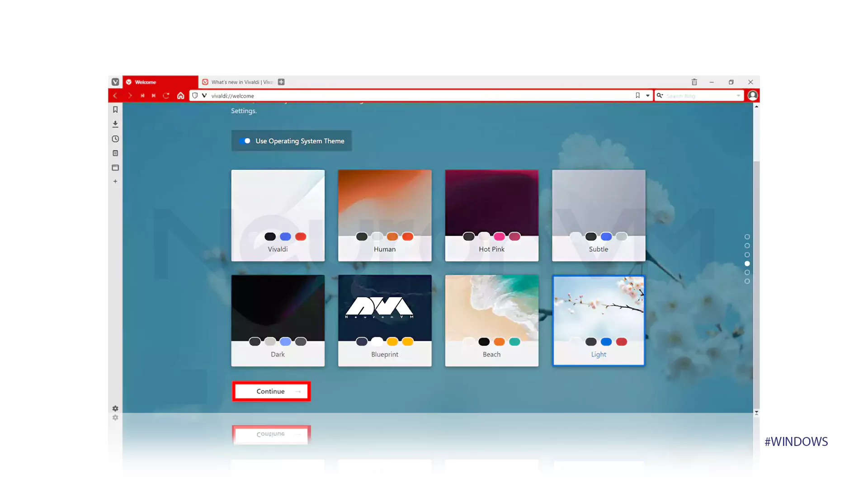The height and width of the screenshot is (488, 868).
Task: Open the Bookmarks side panel
Action: 115,109
